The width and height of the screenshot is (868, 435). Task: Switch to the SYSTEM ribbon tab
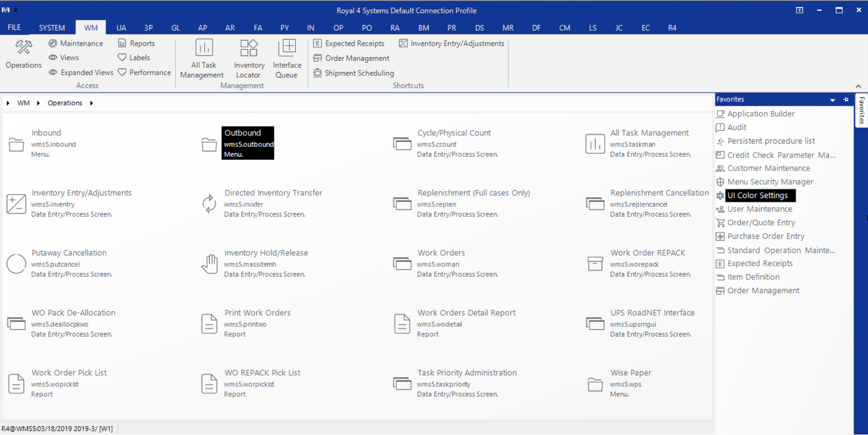click(x=52, y=28)
